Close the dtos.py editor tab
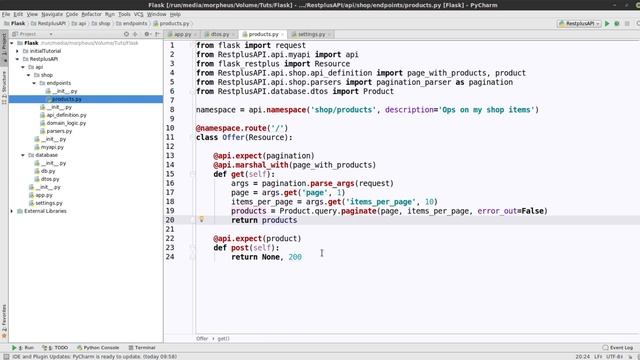 [x=233, y=35]
